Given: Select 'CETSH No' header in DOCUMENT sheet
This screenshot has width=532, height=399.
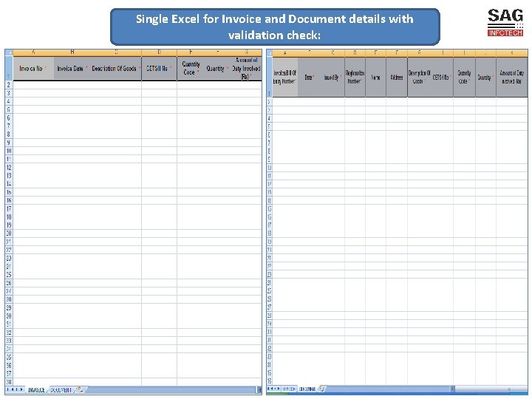Looking at the screenshot, I should (x=442, y=78).
